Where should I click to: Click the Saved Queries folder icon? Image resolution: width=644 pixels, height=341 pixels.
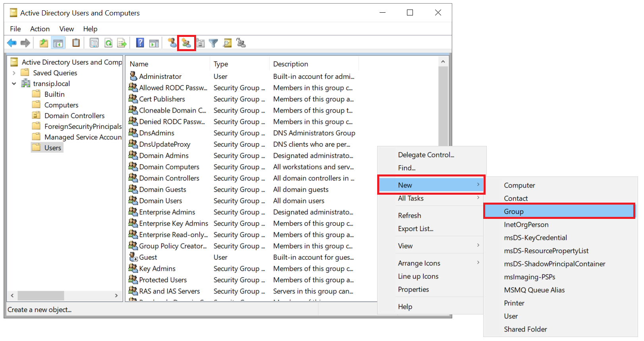[x=25, y=73]
